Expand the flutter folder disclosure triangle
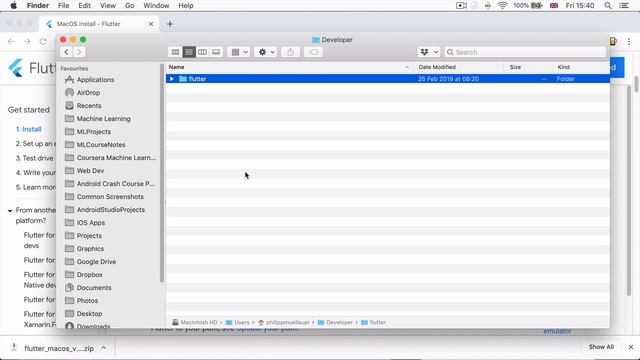The image size is (640, 360). coord(172,79)
